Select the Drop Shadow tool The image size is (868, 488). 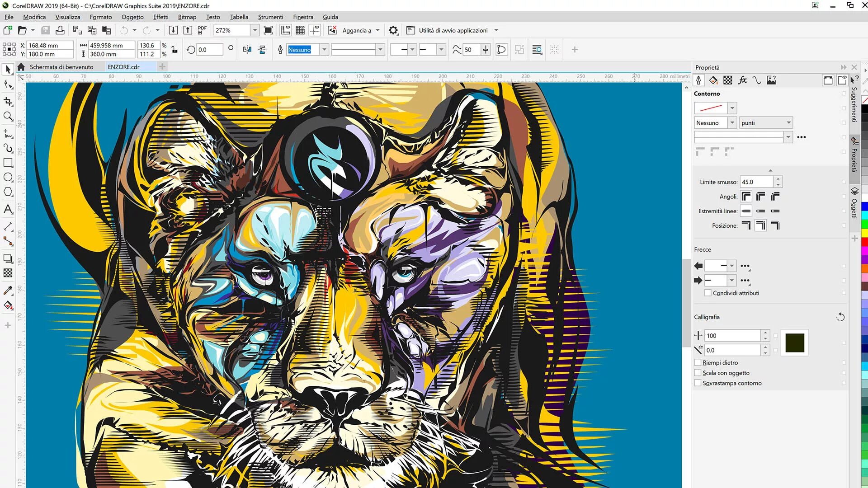click(8, 258)
